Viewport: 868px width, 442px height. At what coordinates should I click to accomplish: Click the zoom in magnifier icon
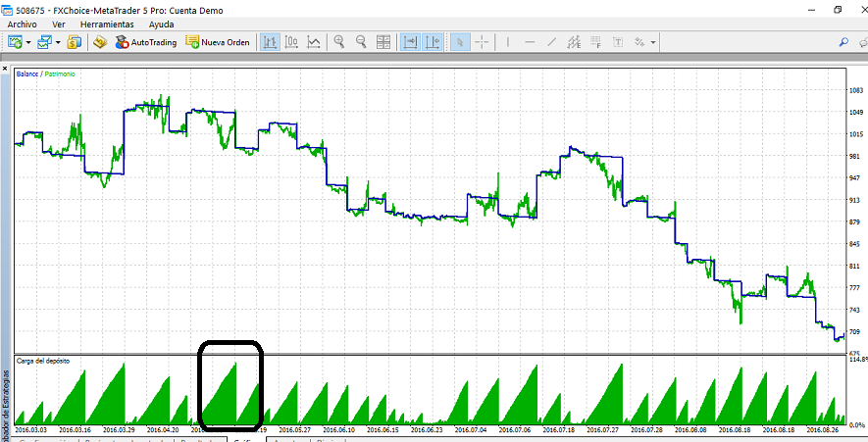point(339,42)
